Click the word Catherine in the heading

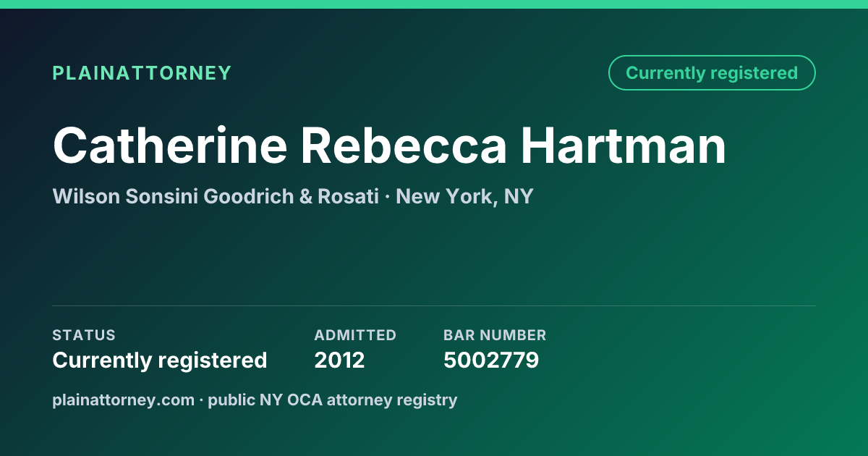(170, 145)
